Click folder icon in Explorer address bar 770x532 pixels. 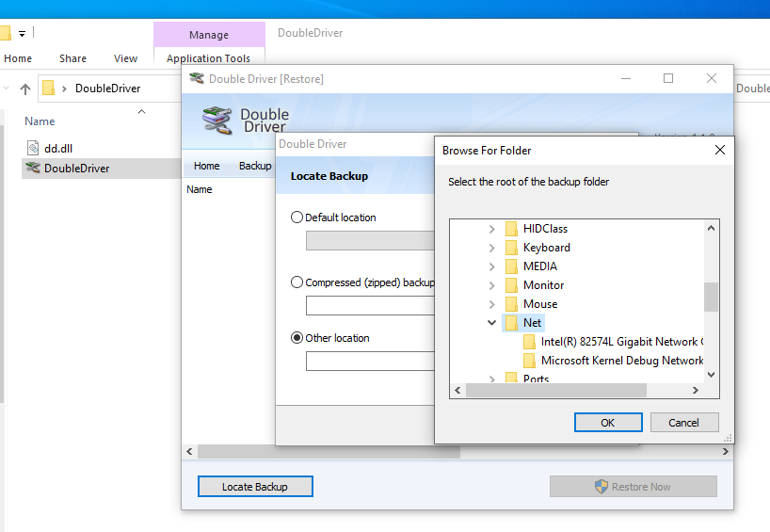click(x=48, y=88)
